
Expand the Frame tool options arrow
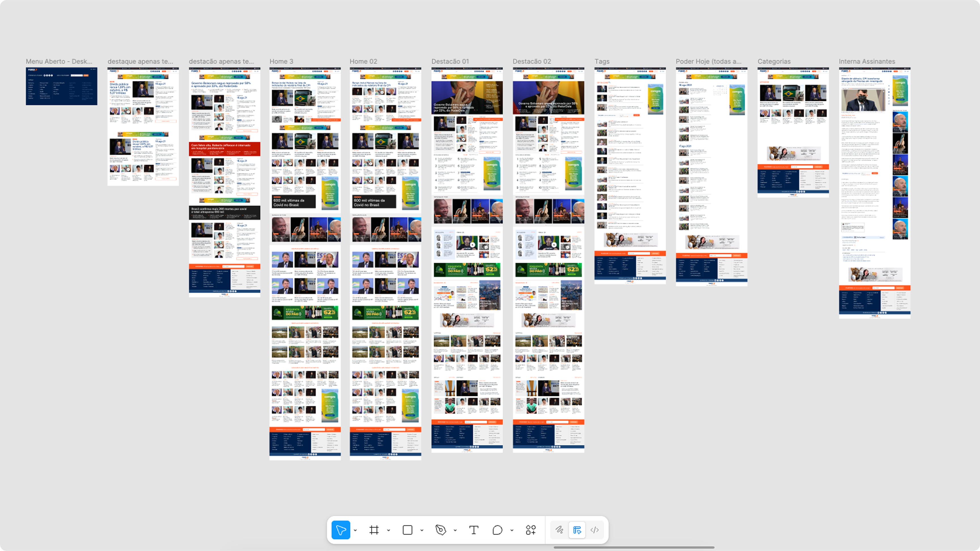tap(388, 530)
